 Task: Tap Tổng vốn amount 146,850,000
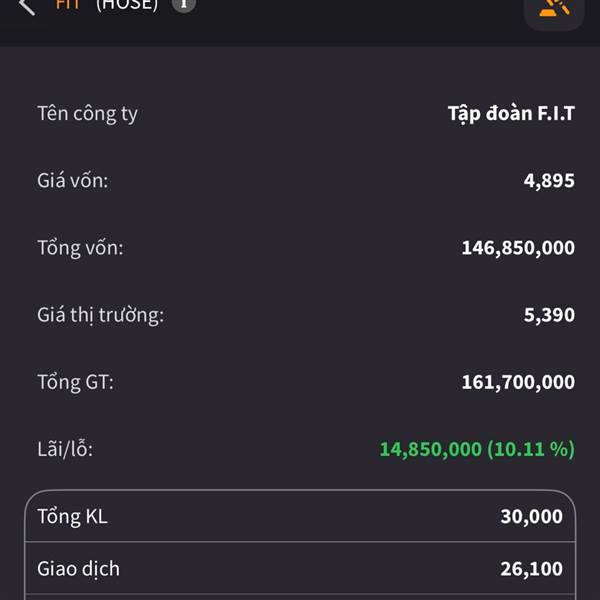coord(518,248)
